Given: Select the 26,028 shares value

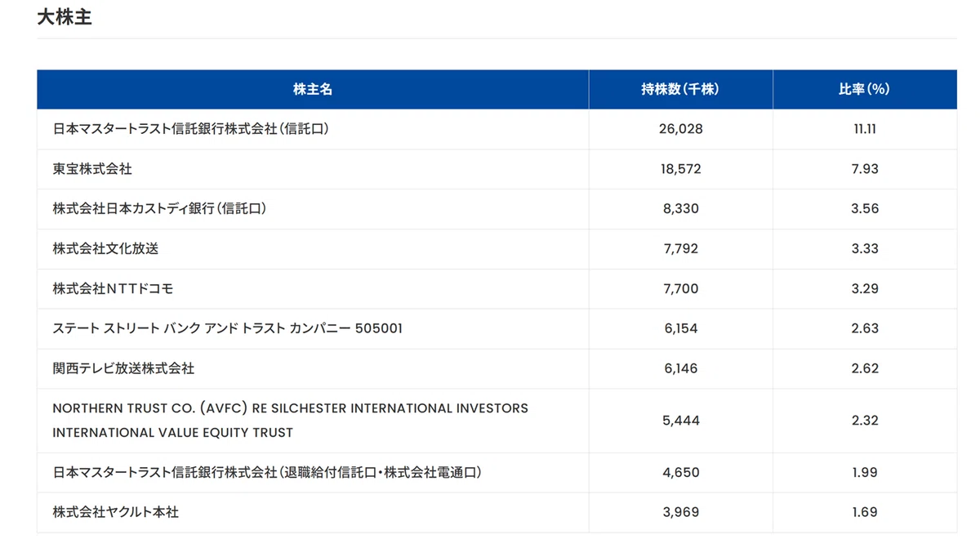Looking at the screenshot, I should point(681,129).
